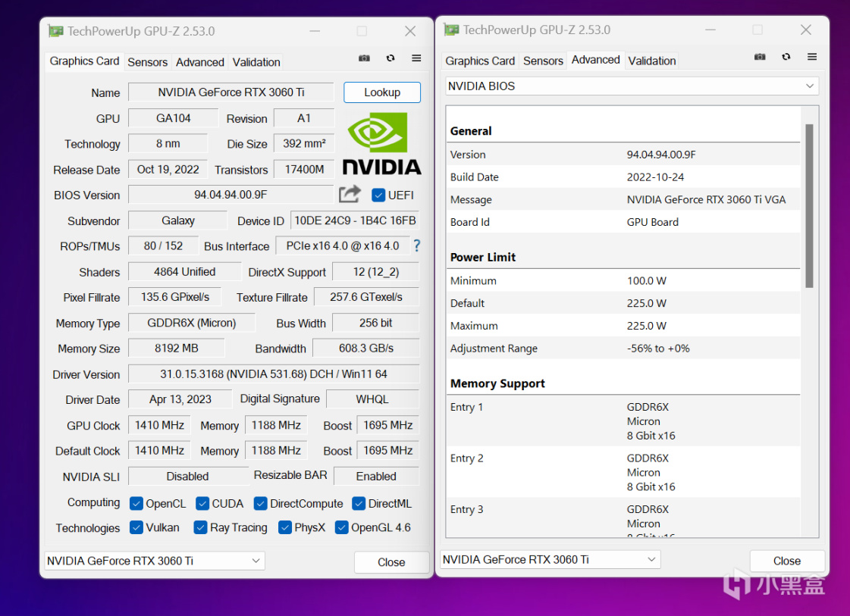Switch to Validation tab in left window
The height and width of the screenshot is (616, 850).
256,62
